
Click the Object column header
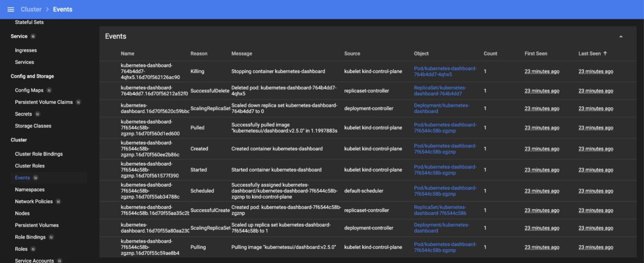tap(422, 54)
